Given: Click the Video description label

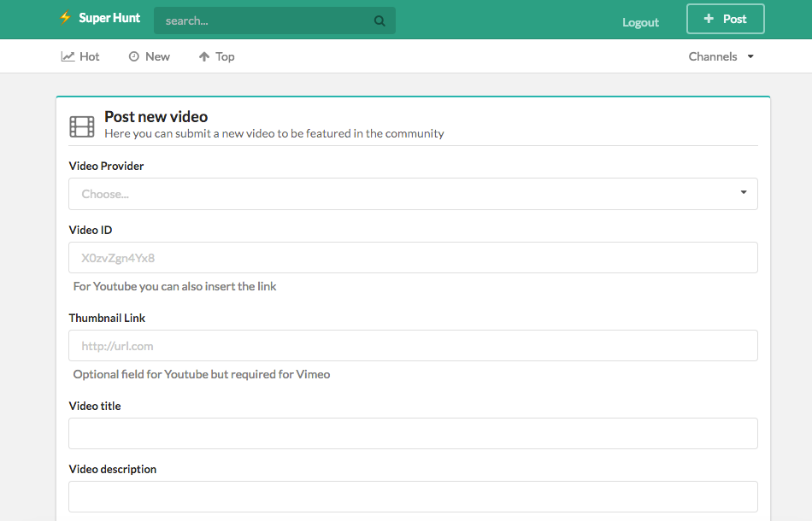Looking at the screenshot, I should tap(112, 469).
